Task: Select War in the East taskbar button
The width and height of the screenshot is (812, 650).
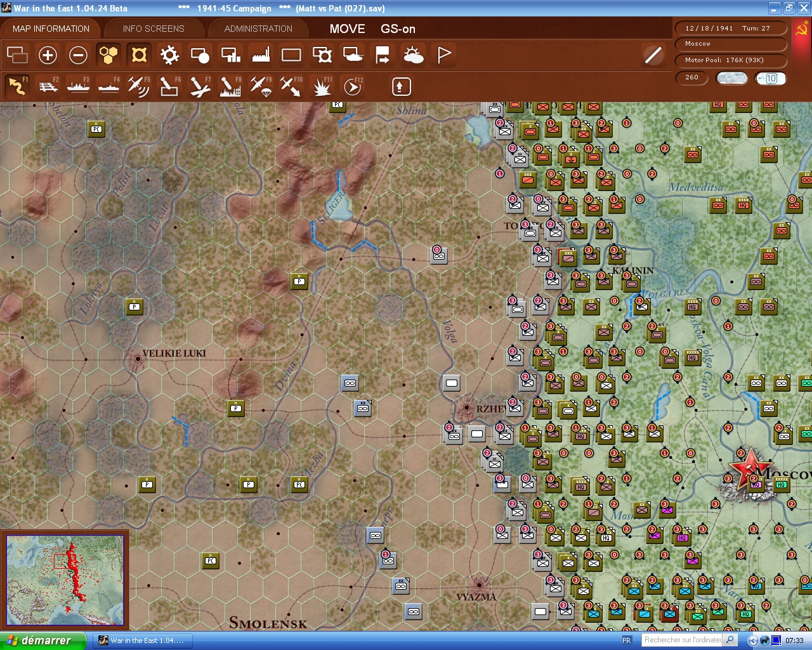Action: pyautogui.click(x=141, y=640)
